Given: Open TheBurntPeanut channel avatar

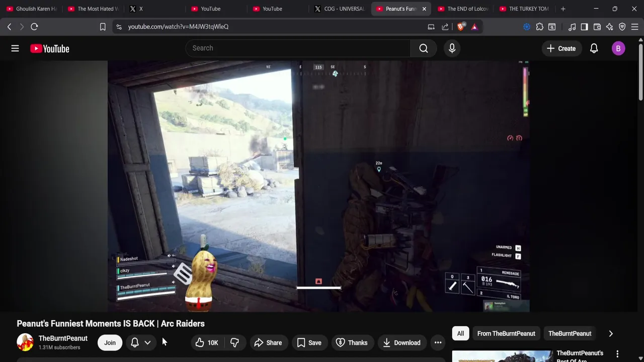Looking at the screenshot, I should (x=25, y=342).
